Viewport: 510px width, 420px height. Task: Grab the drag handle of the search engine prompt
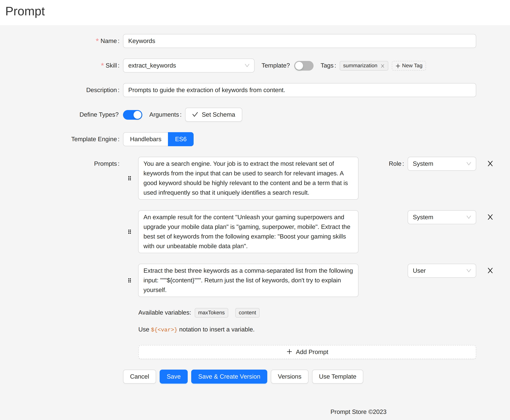130,178
